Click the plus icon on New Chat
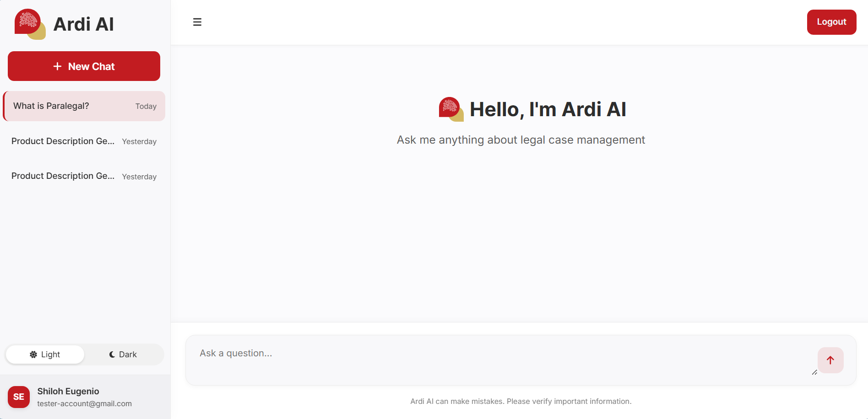The height and width of the screenshot is (419, 868). [57, 66]
